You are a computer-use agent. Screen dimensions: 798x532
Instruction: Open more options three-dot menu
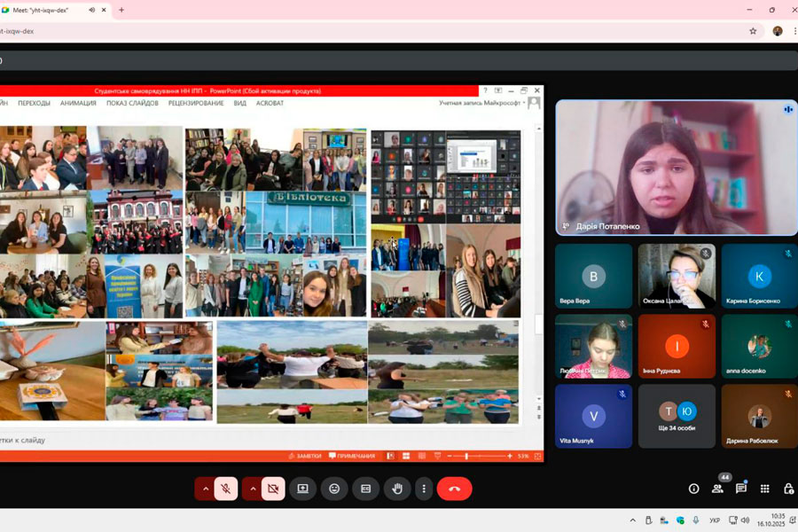424,489
